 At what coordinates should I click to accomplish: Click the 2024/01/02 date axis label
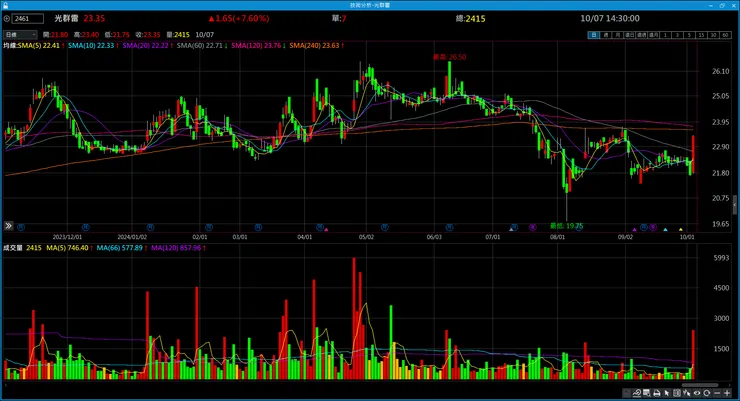[x=132, y=237]
